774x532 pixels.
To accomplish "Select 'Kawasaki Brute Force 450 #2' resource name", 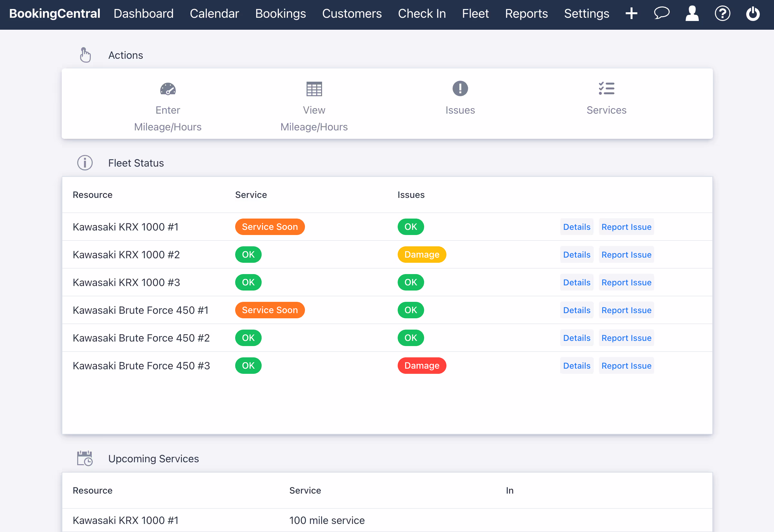I will coord(141,338).
